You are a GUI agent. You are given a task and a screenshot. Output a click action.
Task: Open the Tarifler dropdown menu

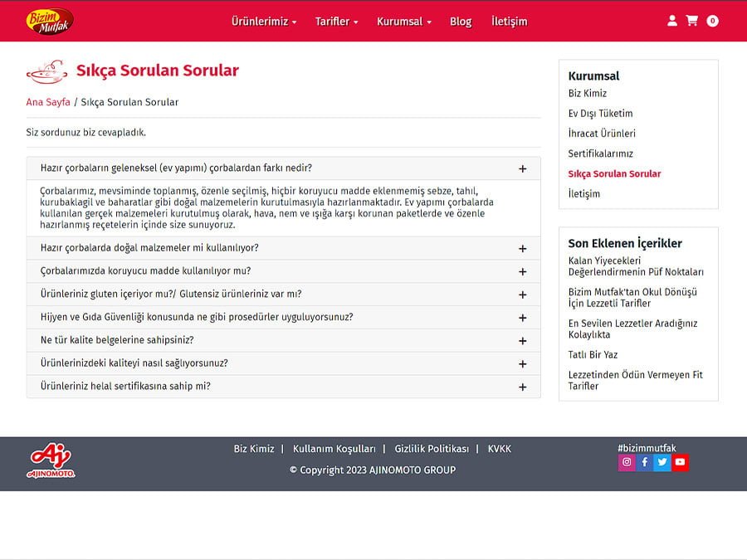click(336, 22)
